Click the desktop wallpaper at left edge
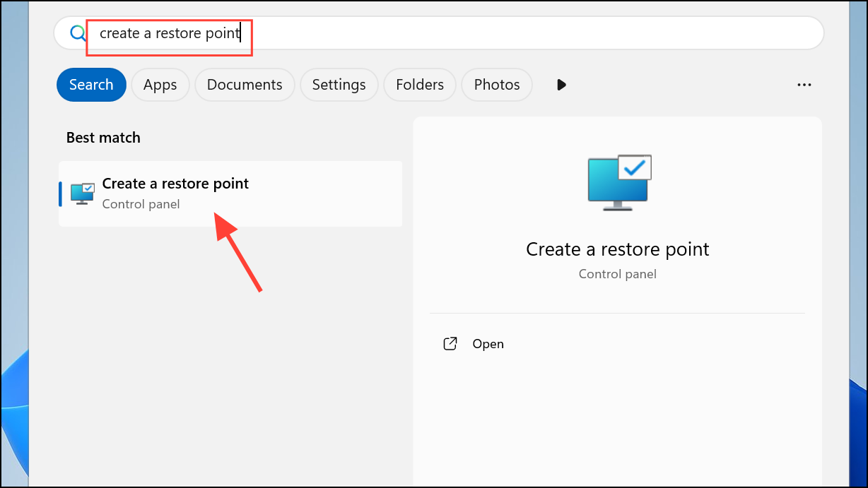The width and height of the screenshot is (868, 488). [13, 395]
